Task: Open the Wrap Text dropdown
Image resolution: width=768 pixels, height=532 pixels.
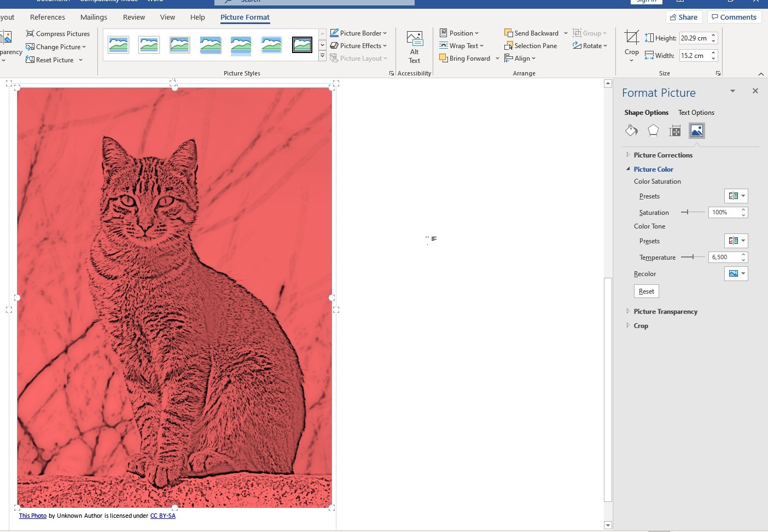Action: coord(461,46)
